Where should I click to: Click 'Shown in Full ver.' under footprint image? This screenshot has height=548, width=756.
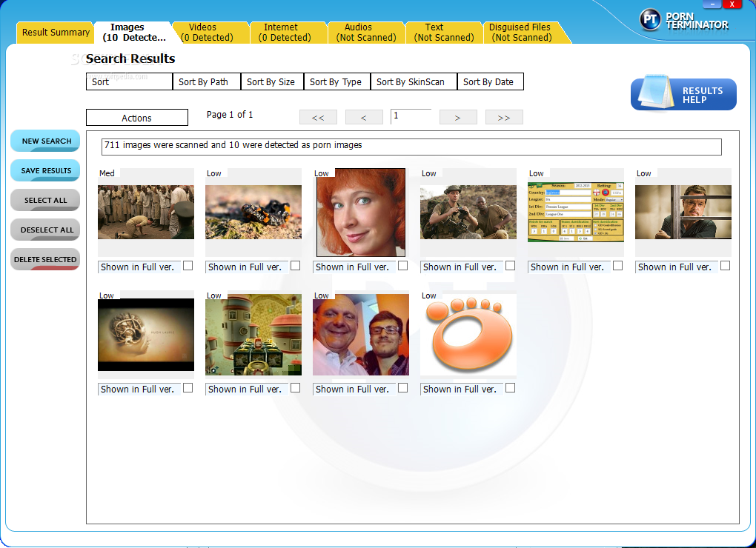coord(460,389)
